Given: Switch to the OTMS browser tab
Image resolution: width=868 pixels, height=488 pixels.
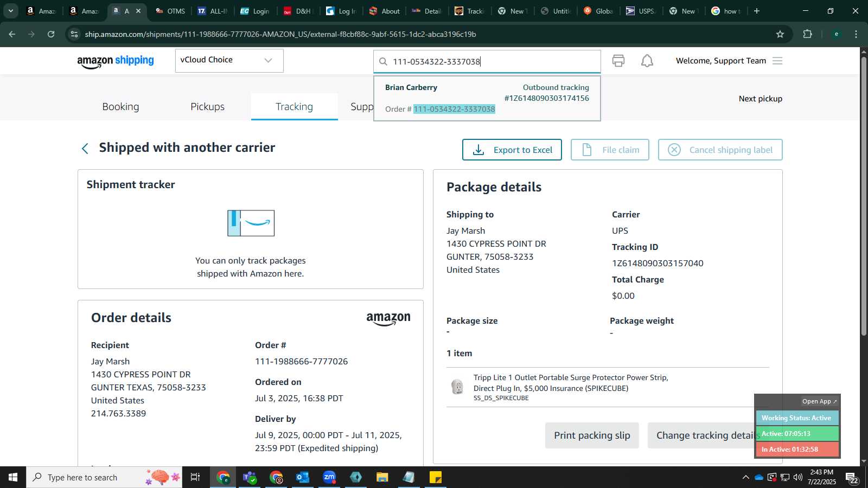Looking at the screenshot, I should point(170,11).
